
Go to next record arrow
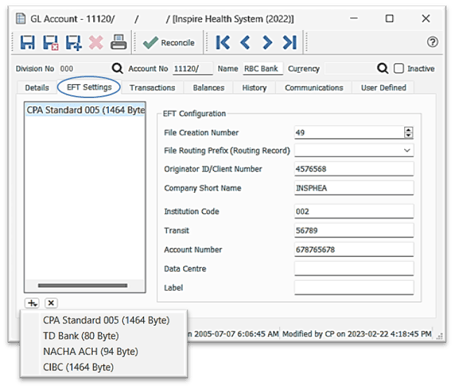click(x=267, y=42)
